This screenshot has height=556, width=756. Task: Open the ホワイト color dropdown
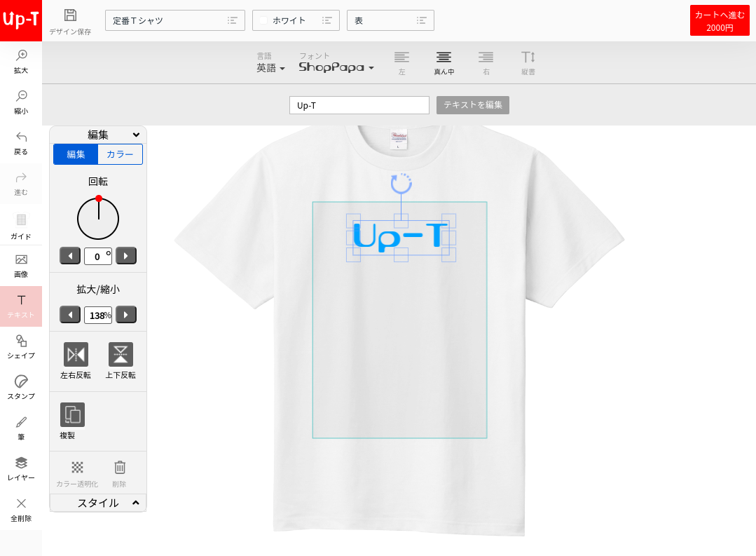[x=296, y=20]
